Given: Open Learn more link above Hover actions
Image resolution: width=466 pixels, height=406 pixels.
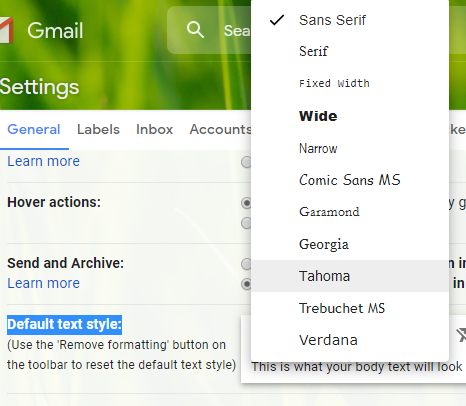Looking at the screenshot, I should (44, 161).
